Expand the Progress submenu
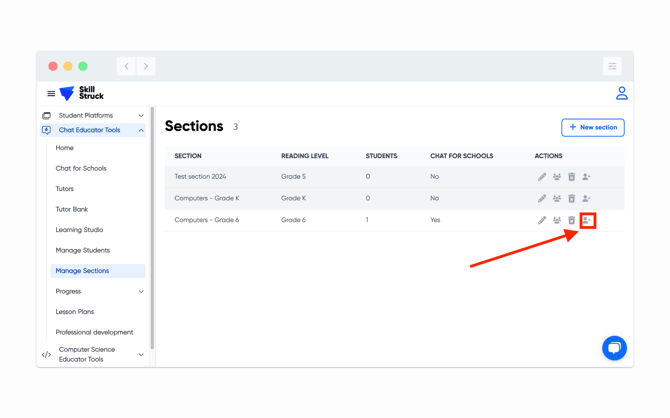This screenshot has width=670, height=418. (x=141, y=292)
